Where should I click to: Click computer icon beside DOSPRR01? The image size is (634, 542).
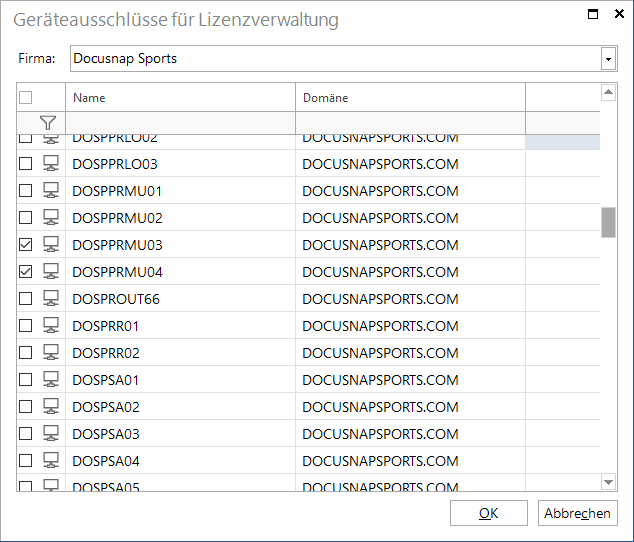[51, 325]
